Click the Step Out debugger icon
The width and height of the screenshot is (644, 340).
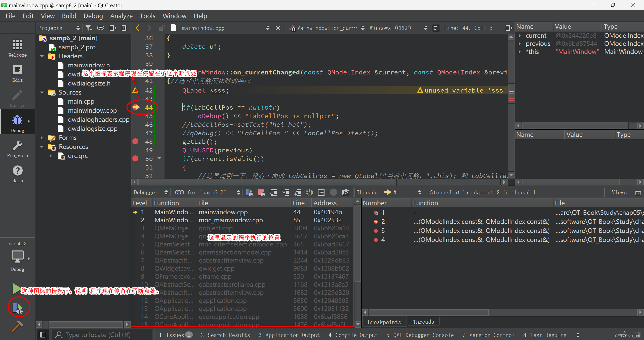tap(298, 193)
